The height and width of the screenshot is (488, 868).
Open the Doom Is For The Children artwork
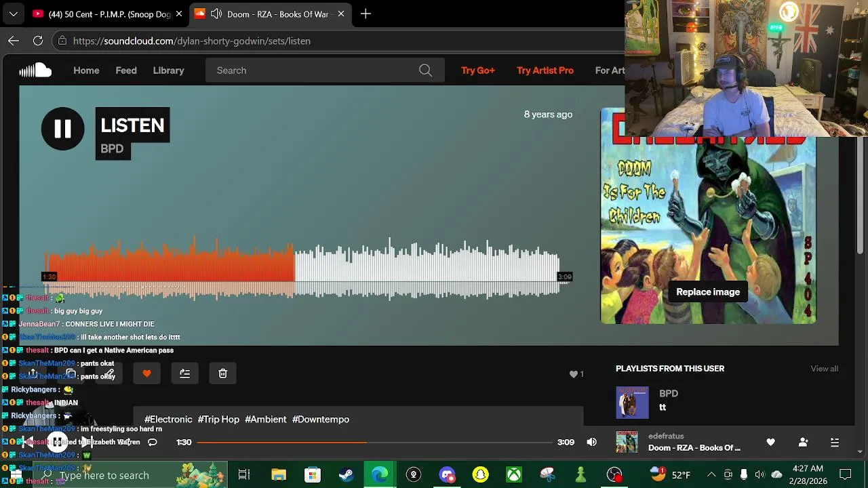point(708,216)
